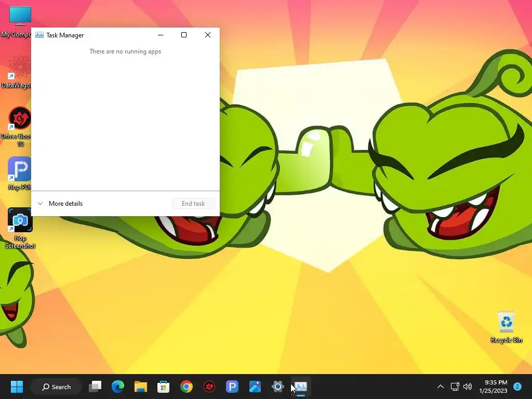The width and height of the screenshot is (532, 399).
Task: Open Settings gear on taskbar
Action: tap(277, 387)
